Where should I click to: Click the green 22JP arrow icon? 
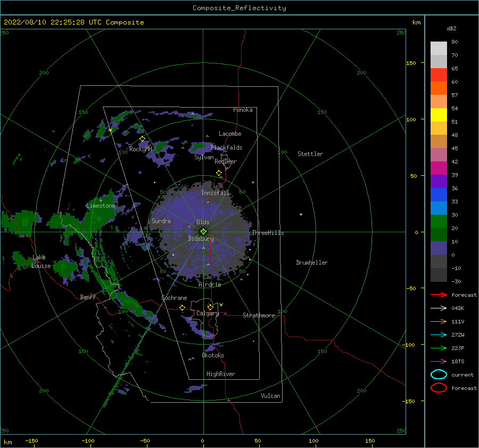tap(439, 348)
